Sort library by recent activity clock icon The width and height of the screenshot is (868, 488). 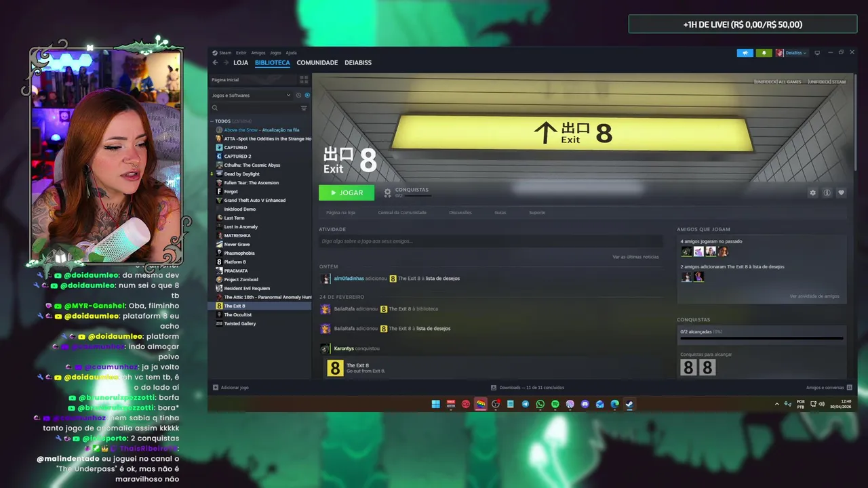(298, 96)
